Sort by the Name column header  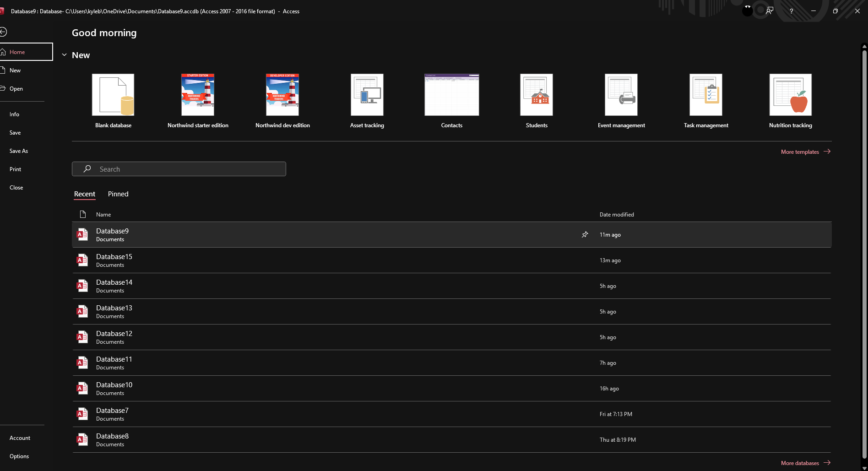coord(103,215)
